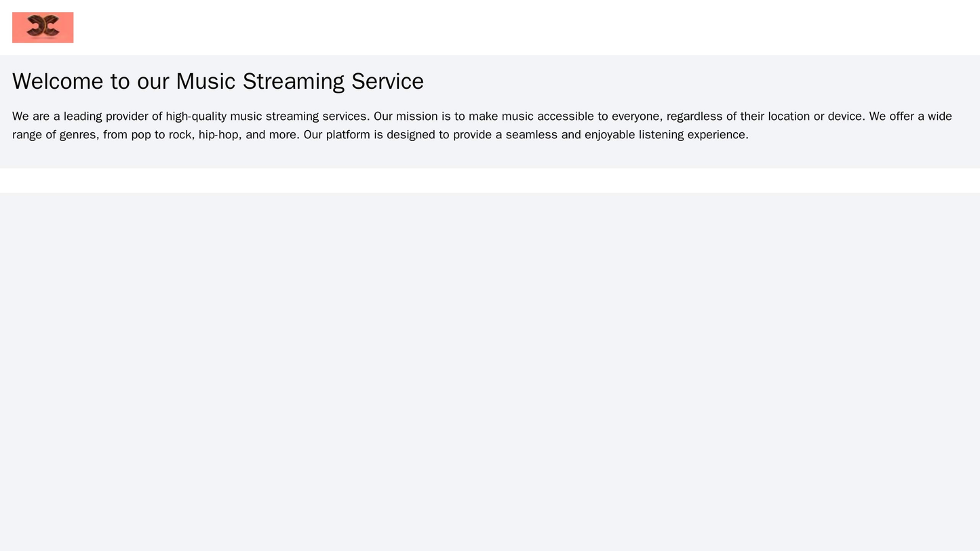This screenshot has width=980, height=551.
Task: Click the right edge of the logo
Action: point(71,26)
